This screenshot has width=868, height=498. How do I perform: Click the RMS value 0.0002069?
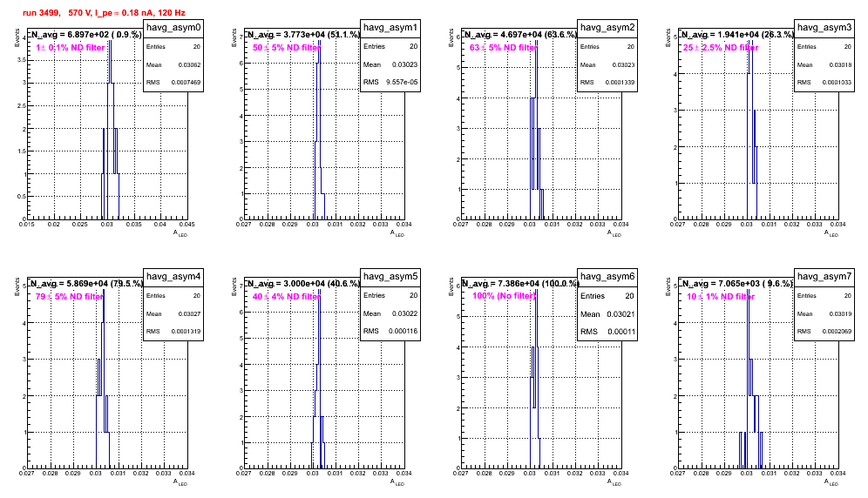coord(837,332)
